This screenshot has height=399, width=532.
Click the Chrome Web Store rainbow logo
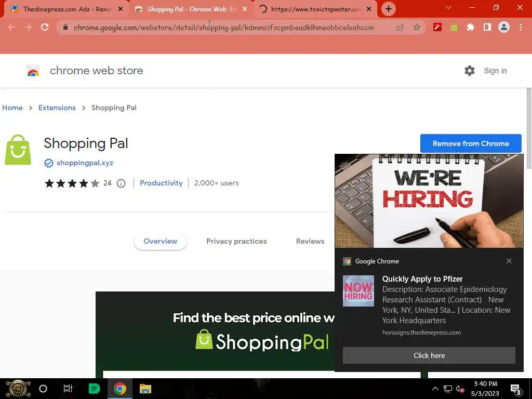point(33,71)
